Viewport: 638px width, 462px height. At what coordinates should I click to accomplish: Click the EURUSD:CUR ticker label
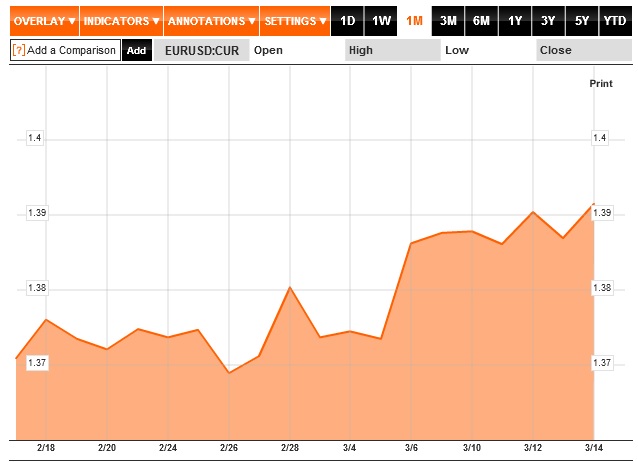pyautogui.click(x=200, y=50)
